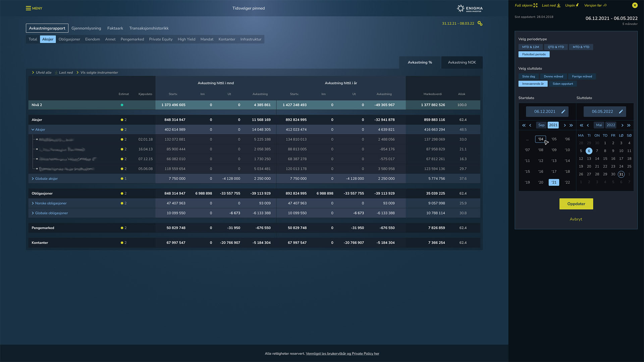Click the Full skjerm expand icon
The height and width of the screenshot is (362, 644).
coord(535,5)
